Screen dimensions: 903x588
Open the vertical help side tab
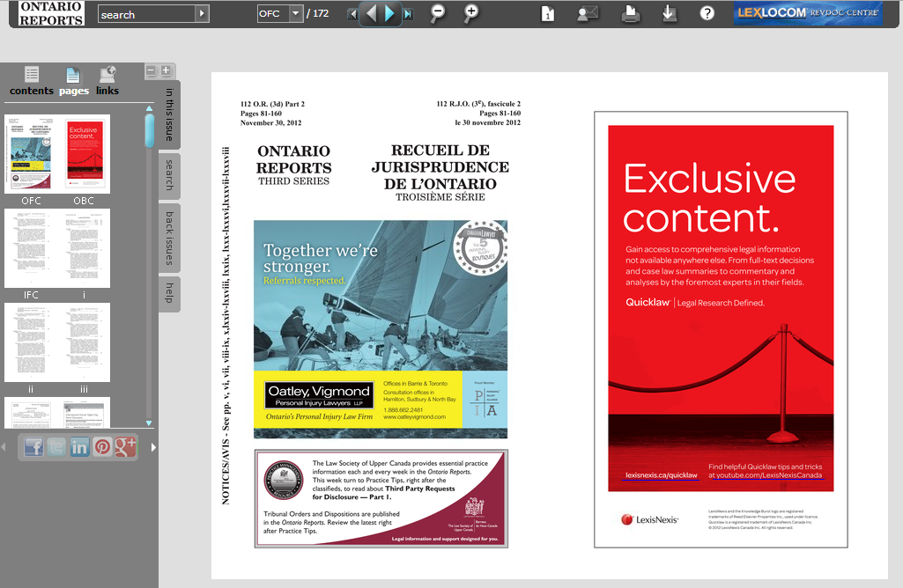coord(169,293)
